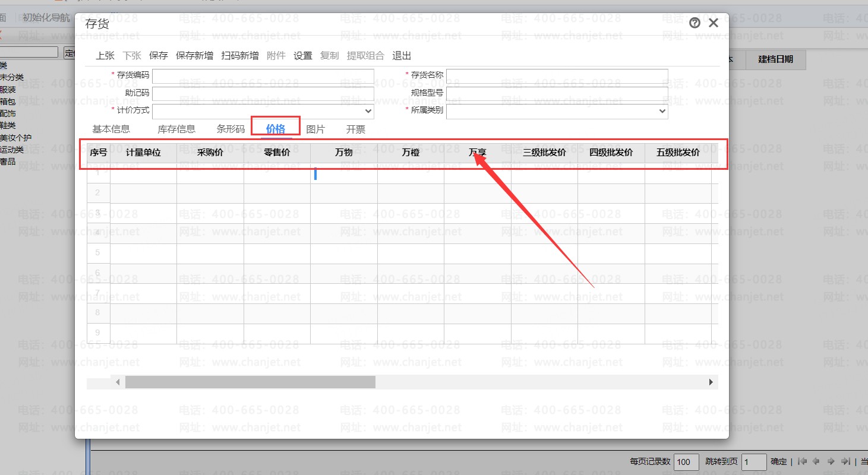
Task: Click 扫码新增 in the toolbar
Action: 240,56
